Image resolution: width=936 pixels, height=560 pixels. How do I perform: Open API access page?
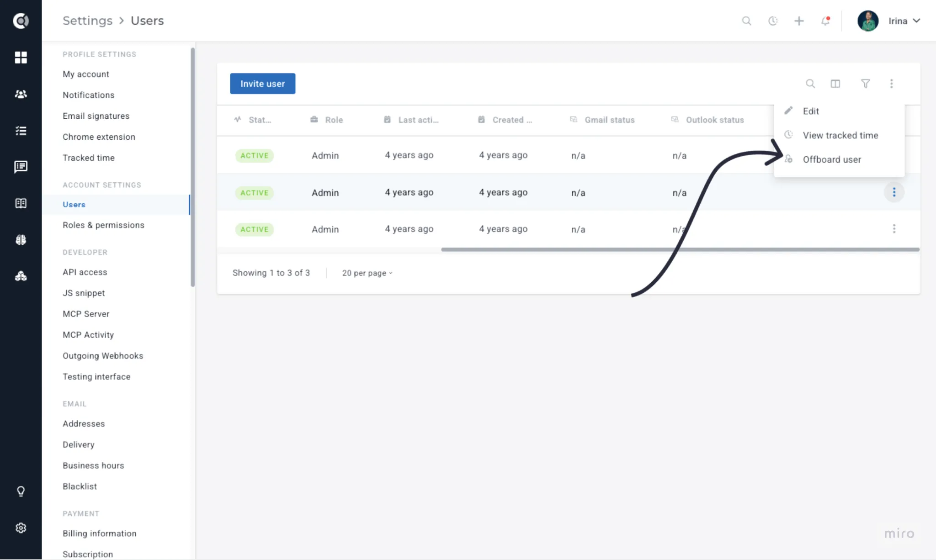pos(85,272)
